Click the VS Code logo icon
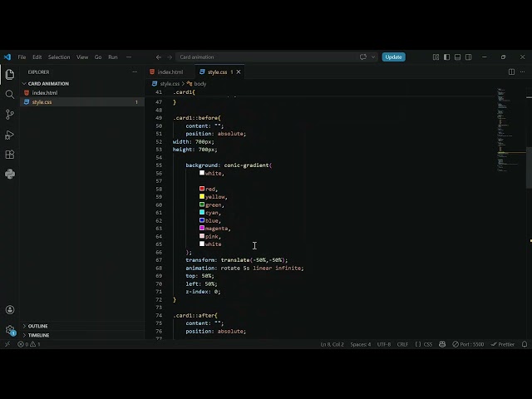 (7, 57)
